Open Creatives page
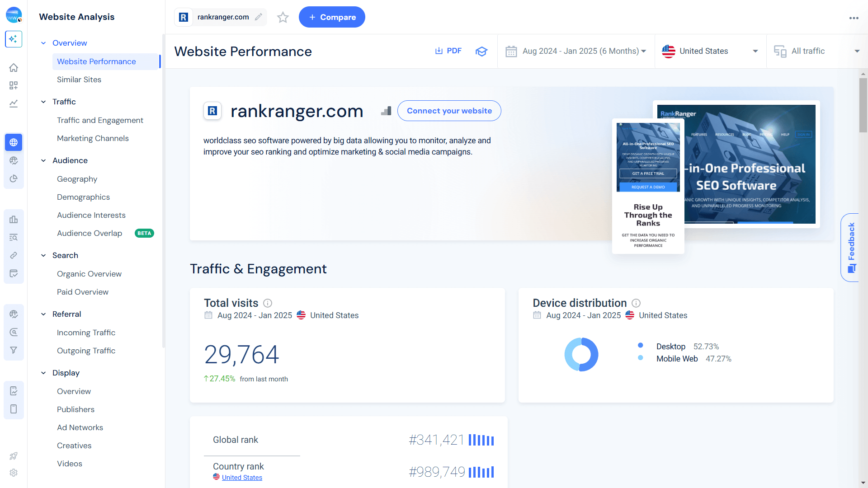Viewport: 868px width, 488px height. (74, 446)
